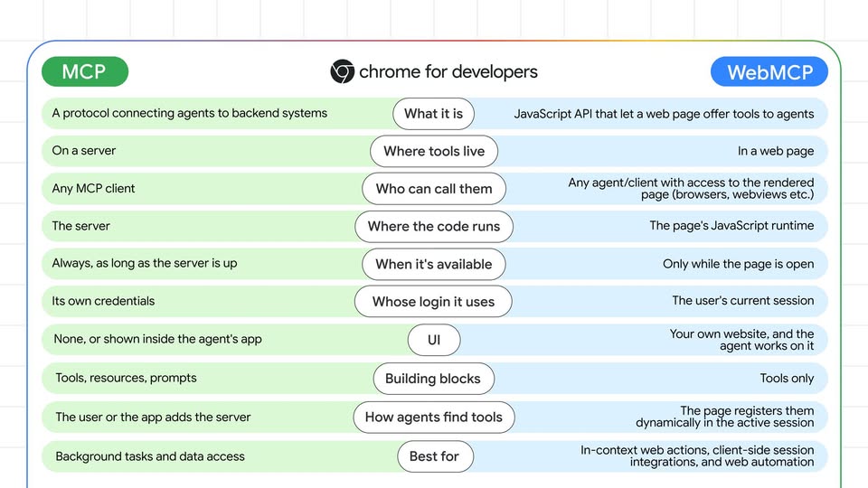Click 'A protocol connecting agents to backend systems'
Viewport: 868px width, 488px height.
[190, 114]
